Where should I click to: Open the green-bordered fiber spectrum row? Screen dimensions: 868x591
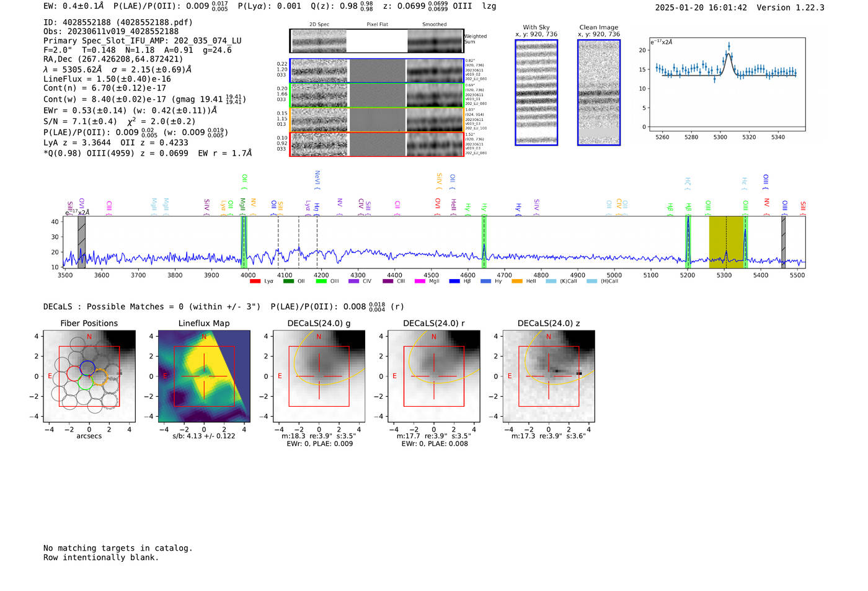pyautogui.click(x=376, y=95)
